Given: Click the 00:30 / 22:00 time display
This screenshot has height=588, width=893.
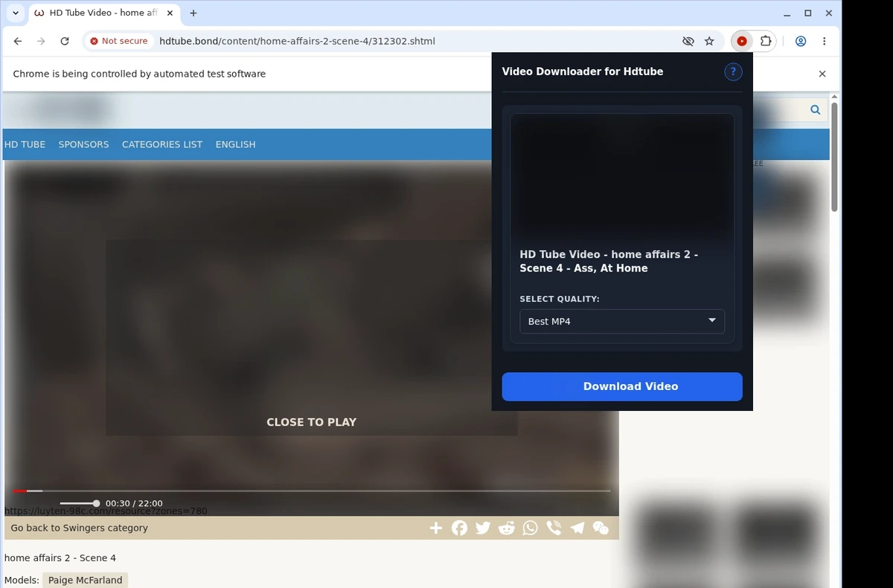Looking at the screenshot, I should pyautogui.click(x=134, y=503).
